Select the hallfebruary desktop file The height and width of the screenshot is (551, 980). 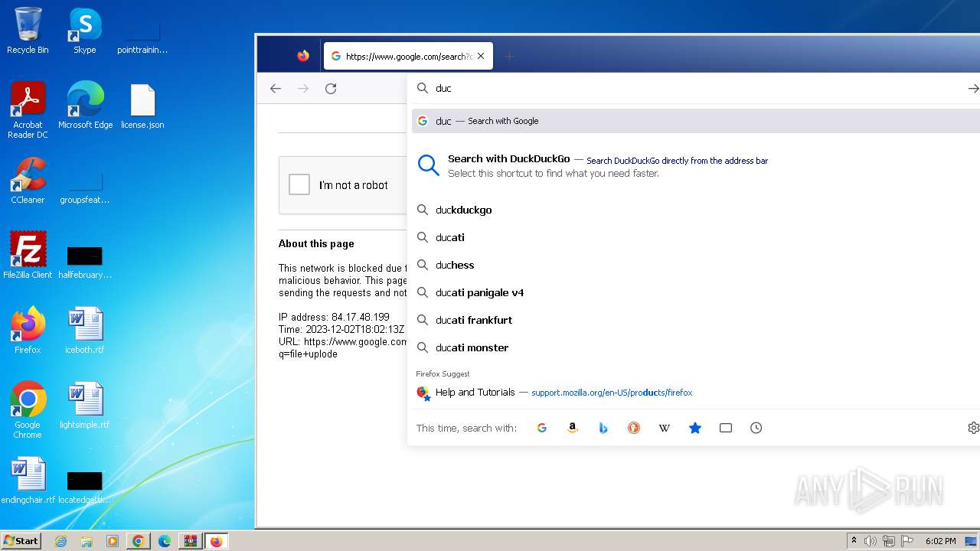coord(85,261)
